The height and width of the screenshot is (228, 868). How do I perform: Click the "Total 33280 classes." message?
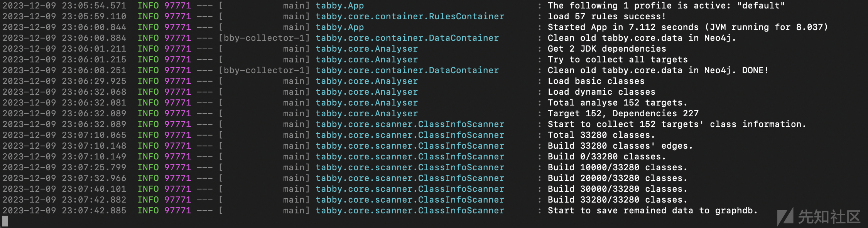coord(601,135)
